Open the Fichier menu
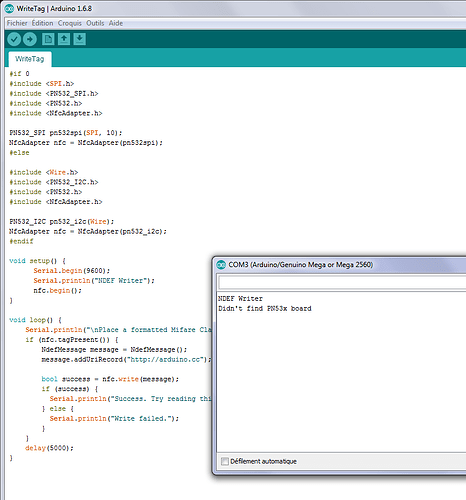Viewport: 466px width, 500px height. (17, 23)
